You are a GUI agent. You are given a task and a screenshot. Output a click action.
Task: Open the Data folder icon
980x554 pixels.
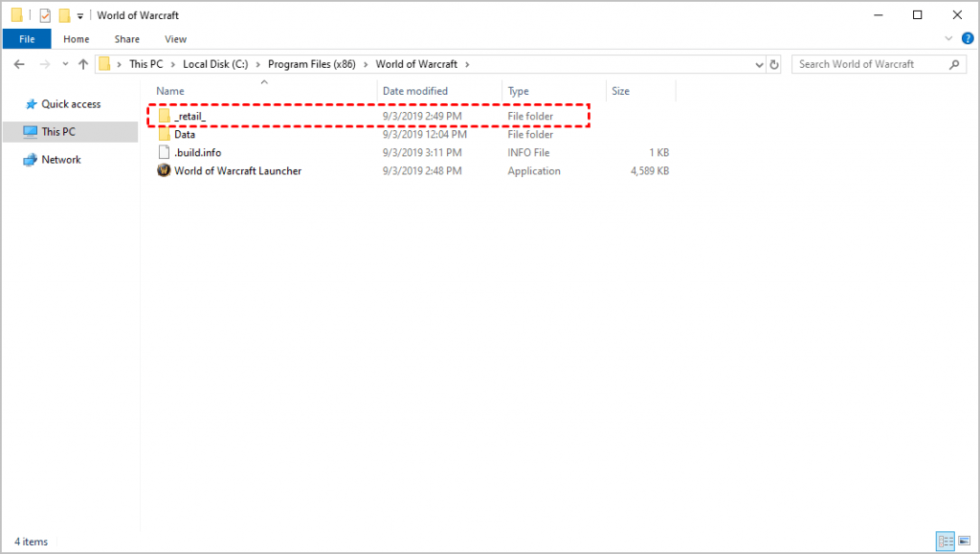(165, 134)
